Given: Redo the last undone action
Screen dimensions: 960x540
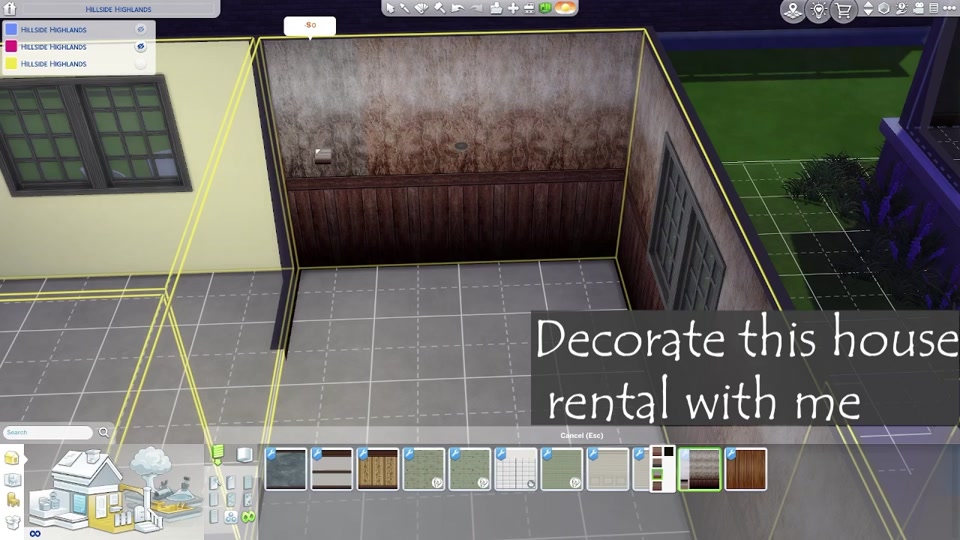Looking at the screenshot, I should pyautogui.click(x=476, y=8).
